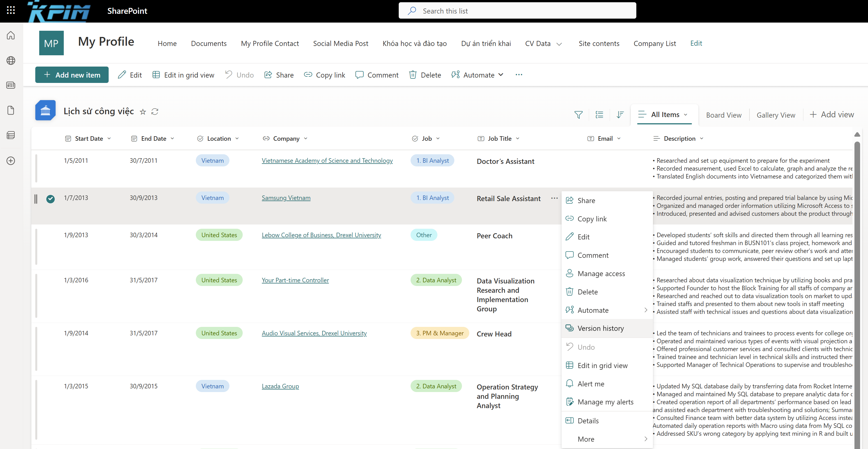Open Documents navigation link

[209, 43]
